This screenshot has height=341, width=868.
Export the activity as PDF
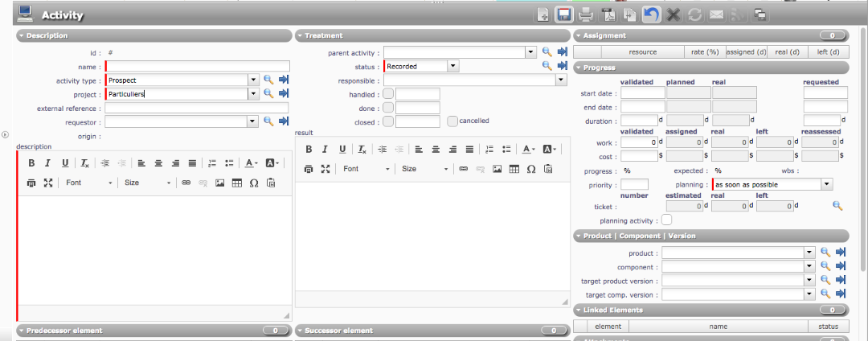(608, 14)
